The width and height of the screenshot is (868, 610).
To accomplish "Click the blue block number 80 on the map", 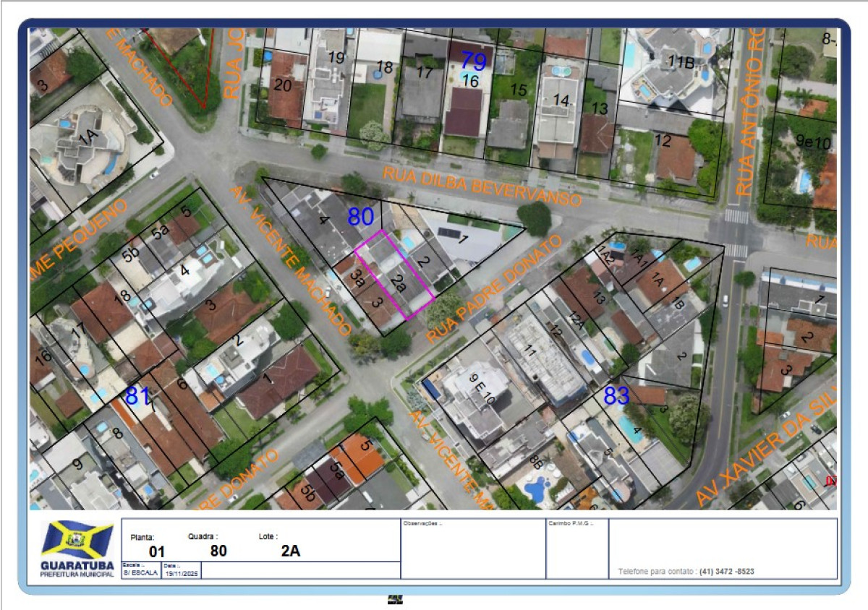I will click(360, 217).
